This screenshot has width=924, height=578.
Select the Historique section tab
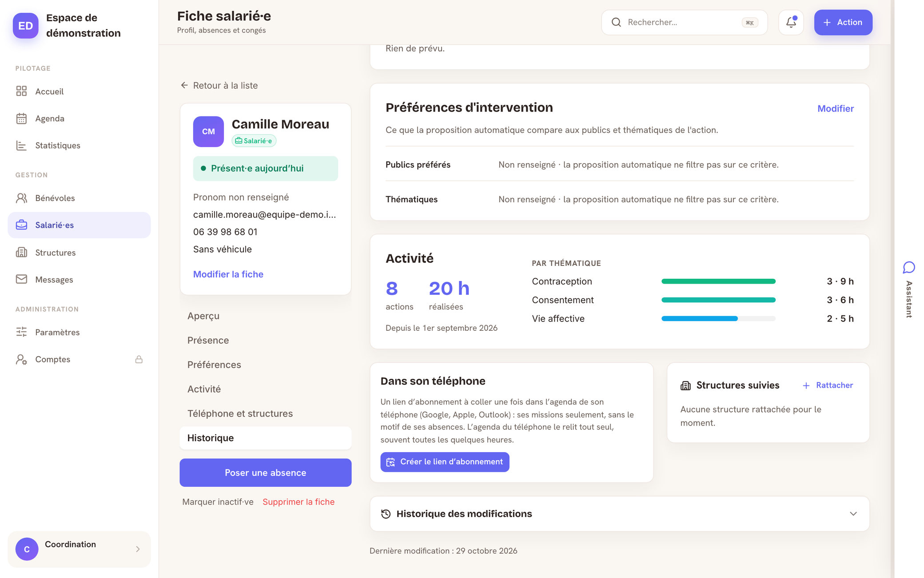[x=266, y=438]
